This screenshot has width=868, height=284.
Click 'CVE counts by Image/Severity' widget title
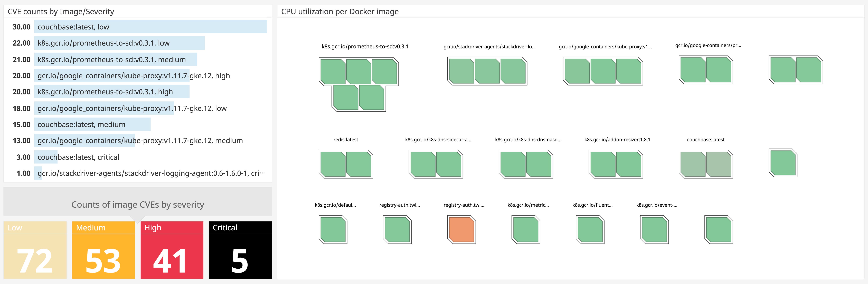[61, 12]
